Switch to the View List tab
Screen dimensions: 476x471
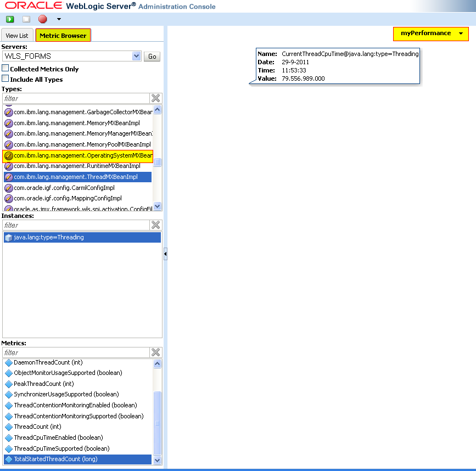[x=17, y=36]
